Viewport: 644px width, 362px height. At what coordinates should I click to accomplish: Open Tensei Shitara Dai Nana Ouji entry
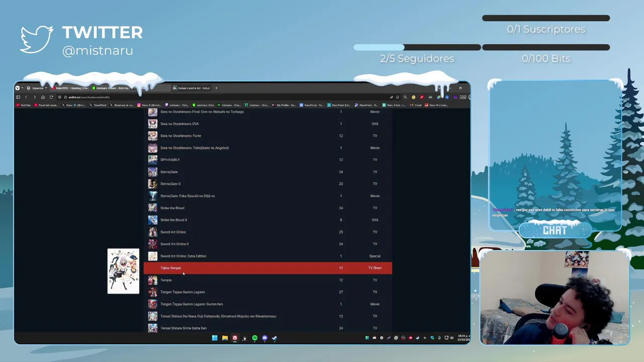tap(218, 316)
